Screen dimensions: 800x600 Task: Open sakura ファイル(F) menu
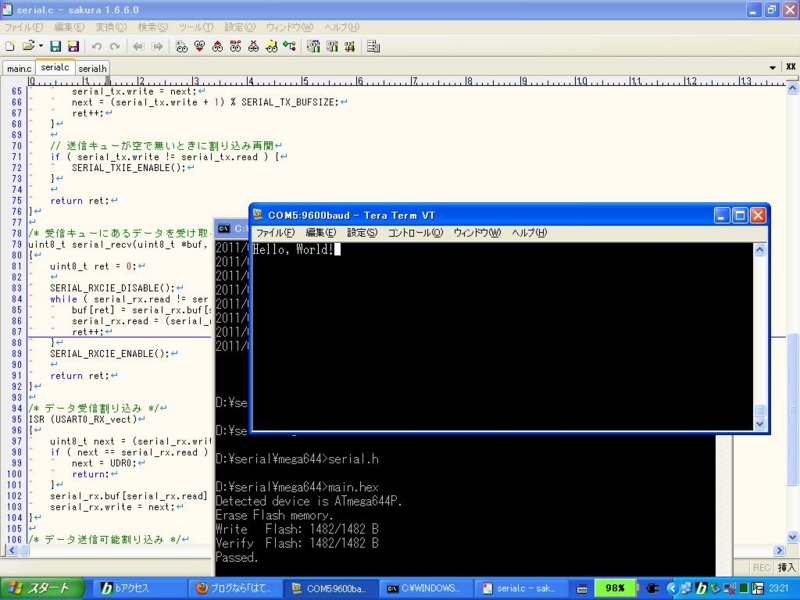(23, 27)
